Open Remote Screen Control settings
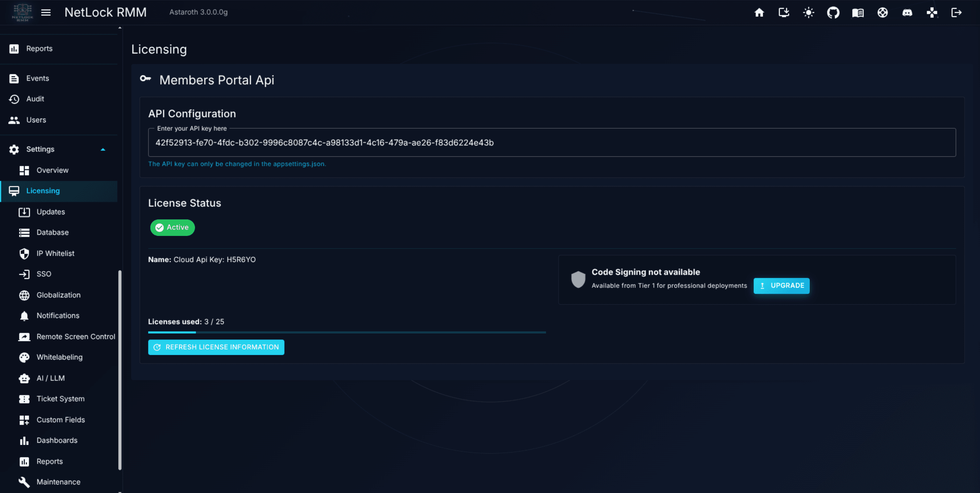The image size is (980, 493). [x=59, y=337]
